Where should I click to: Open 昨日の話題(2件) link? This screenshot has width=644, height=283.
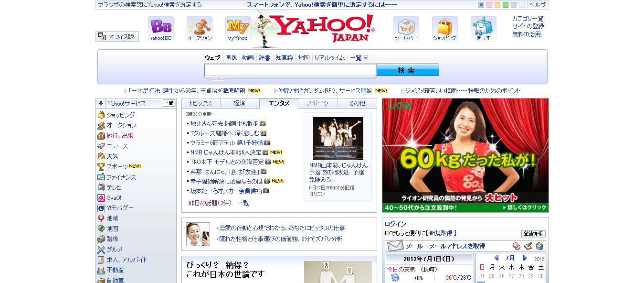(x=210, y=203)
